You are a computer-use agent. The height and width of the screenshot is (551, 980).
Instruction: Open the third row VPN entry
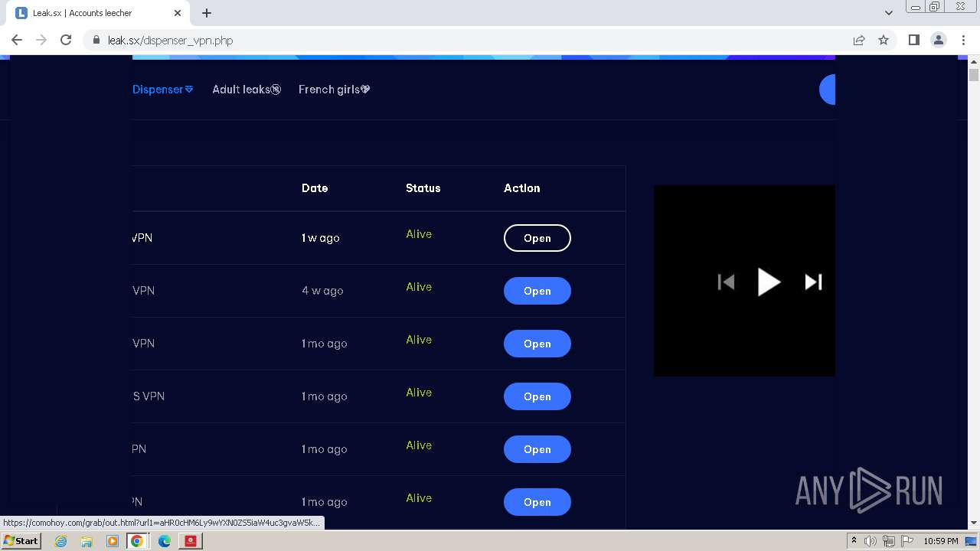537,344
